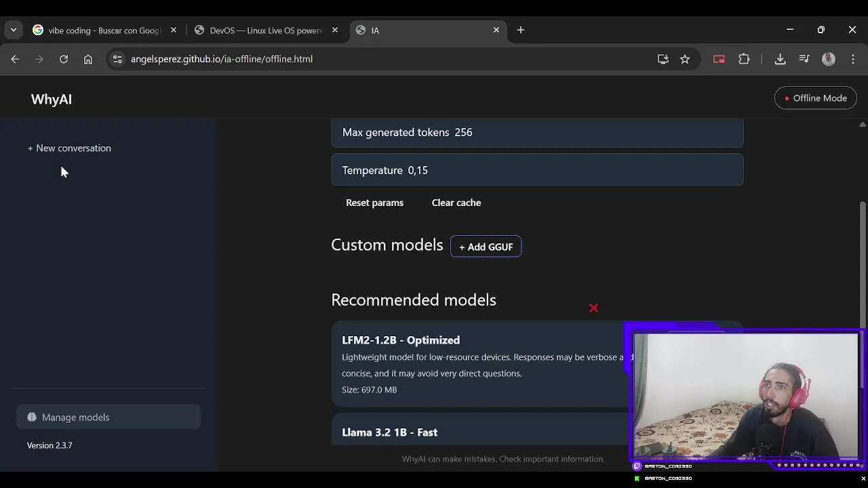868x488 pixels.
Task: Open the tab search dropdown arrow
Action: click(14, 30)
